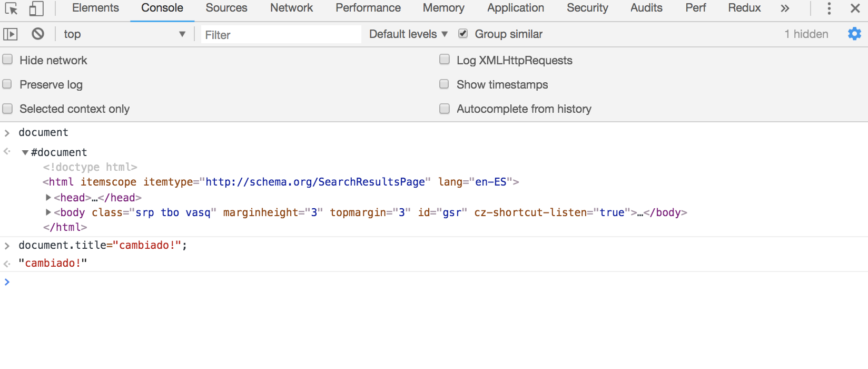Collapse the #document tree node
Screen dimensions: 868x369
point(25,153)
